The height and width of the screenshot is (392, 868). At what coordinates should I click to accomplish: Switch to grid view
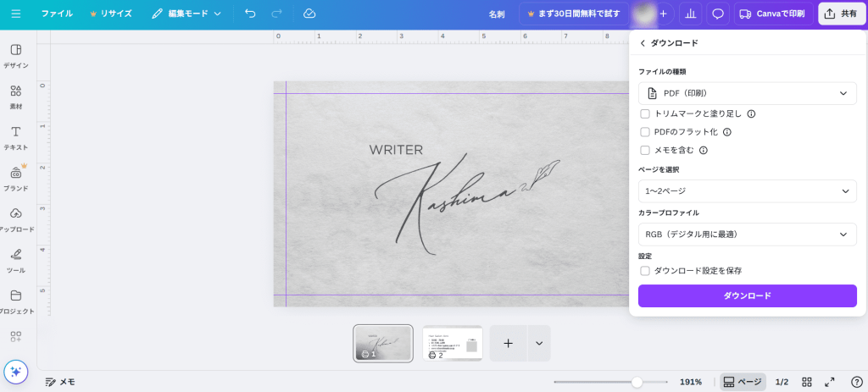tap(807, 382)
